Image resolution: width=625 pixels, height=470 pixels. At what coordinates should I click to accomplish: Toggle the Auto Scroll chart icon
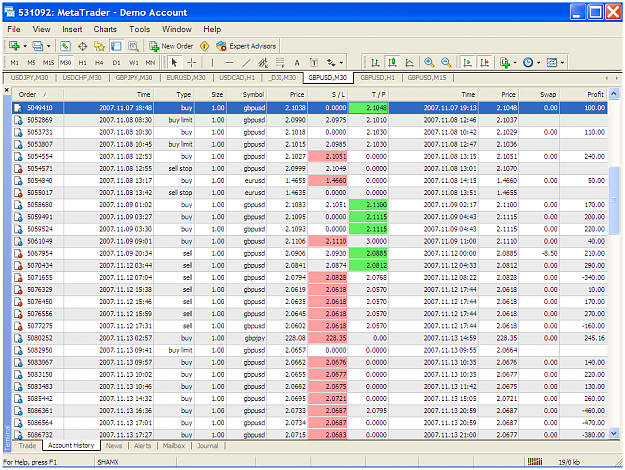click(467, 63)
